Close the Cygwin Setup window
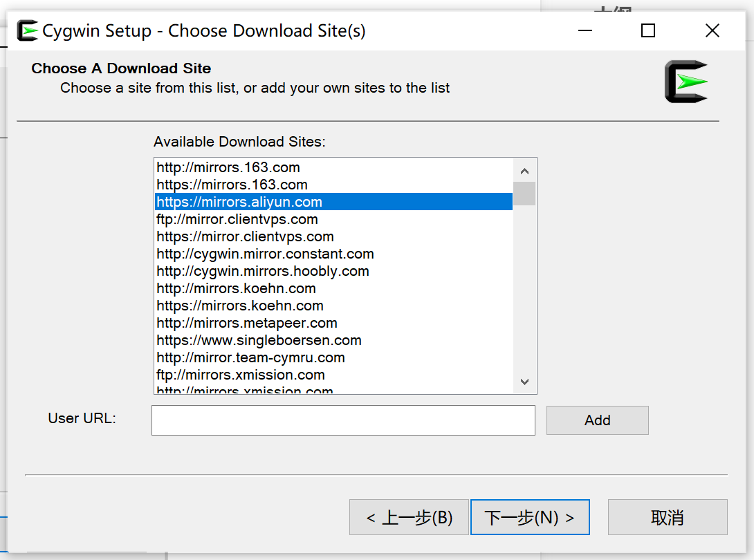This screenshot has width=754, height=560. click(x=712, y=30)
